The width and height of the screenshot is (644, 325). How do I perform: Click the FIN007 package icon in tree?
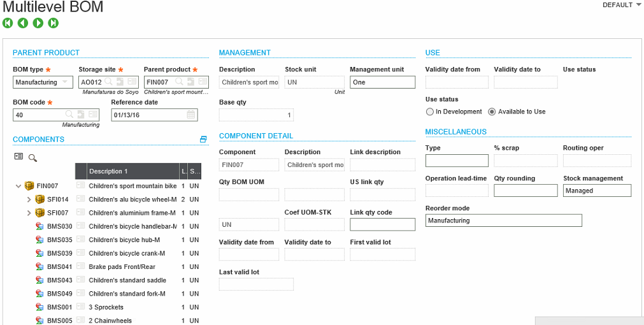click(x=29, y=185)
